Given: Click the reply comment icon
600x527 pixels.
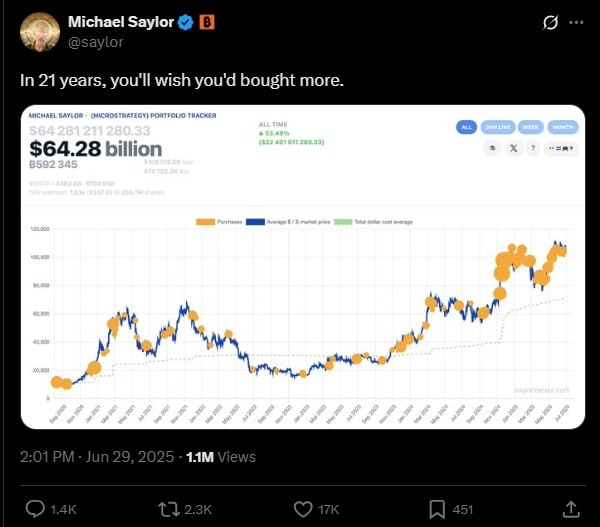Looking at the screenshot, I should [x=32, y=509].
